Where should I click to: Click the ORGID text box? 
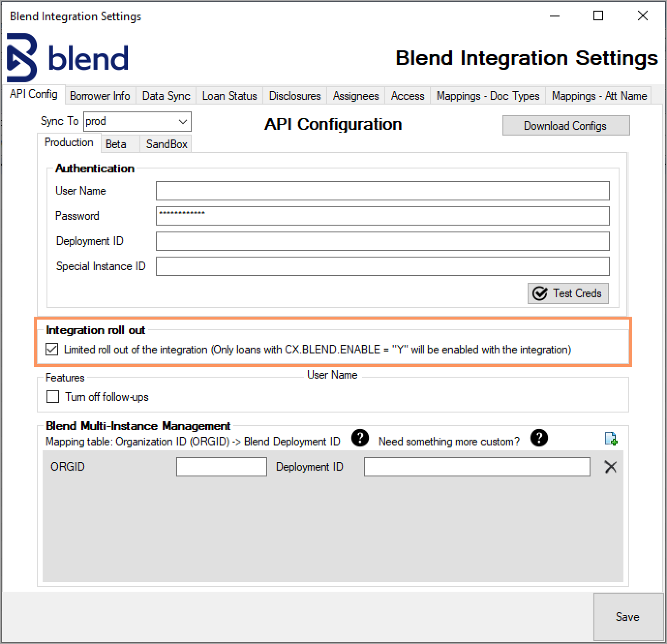pos(221,467)
